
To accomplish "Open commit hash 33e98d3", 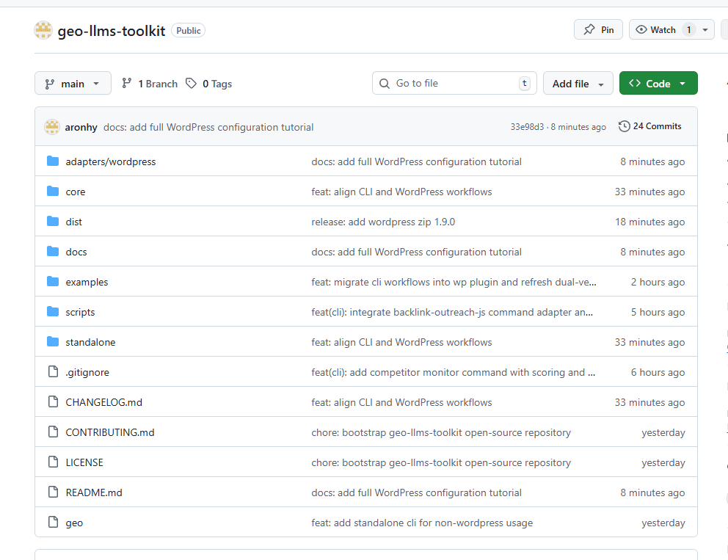I will 527,127.
